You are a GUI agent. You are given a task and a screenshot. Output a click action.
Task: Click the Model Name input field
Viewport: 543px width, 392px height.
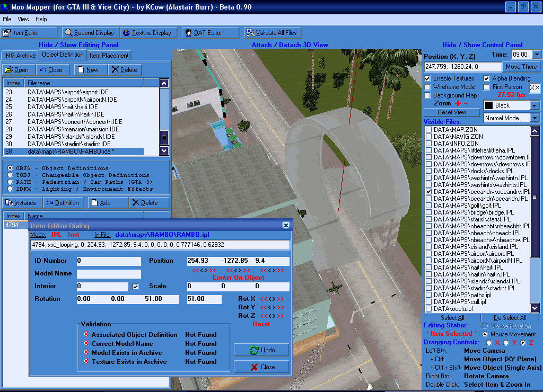[x=109, y=274]
